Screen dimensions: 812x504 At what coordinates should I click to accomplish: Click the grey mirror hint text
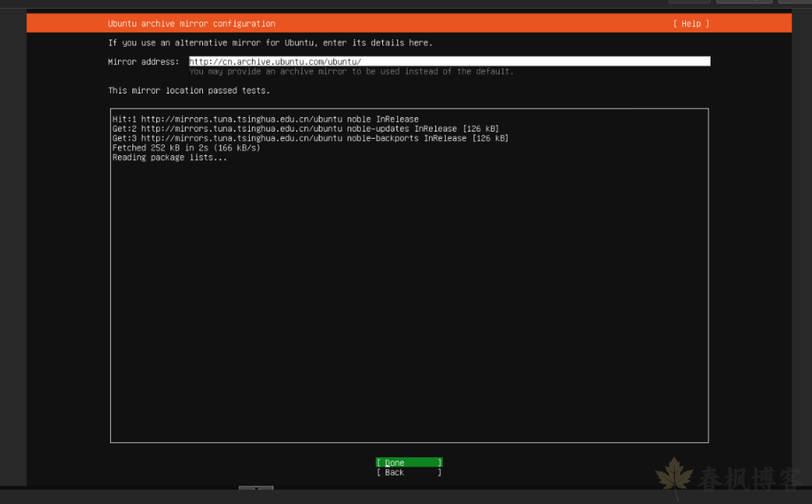(351, 72)
